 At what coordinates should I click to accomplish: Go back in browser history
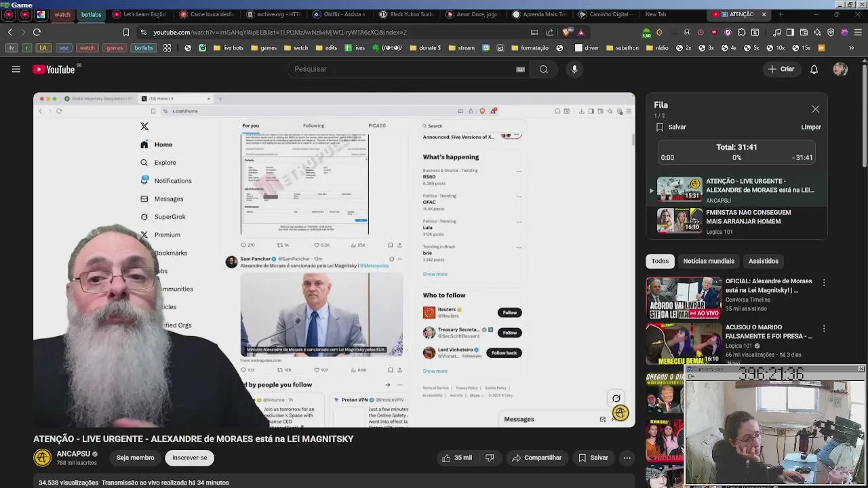click(9, 32)
